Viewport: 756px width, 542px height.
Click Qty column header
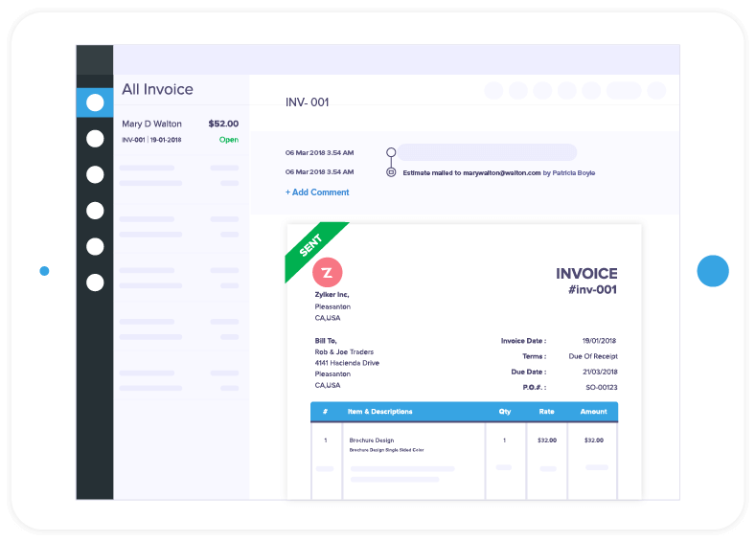pos(505,412)
